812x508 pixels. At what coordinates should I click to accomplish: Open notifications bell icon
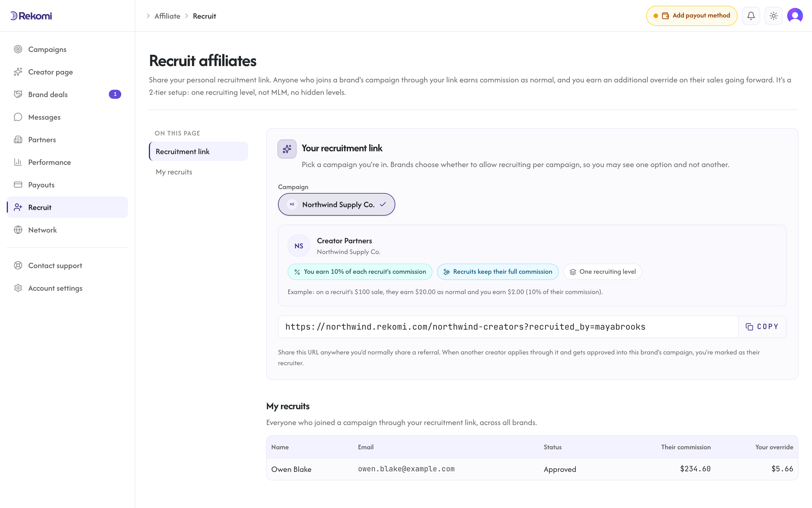(x=751, y=16)
